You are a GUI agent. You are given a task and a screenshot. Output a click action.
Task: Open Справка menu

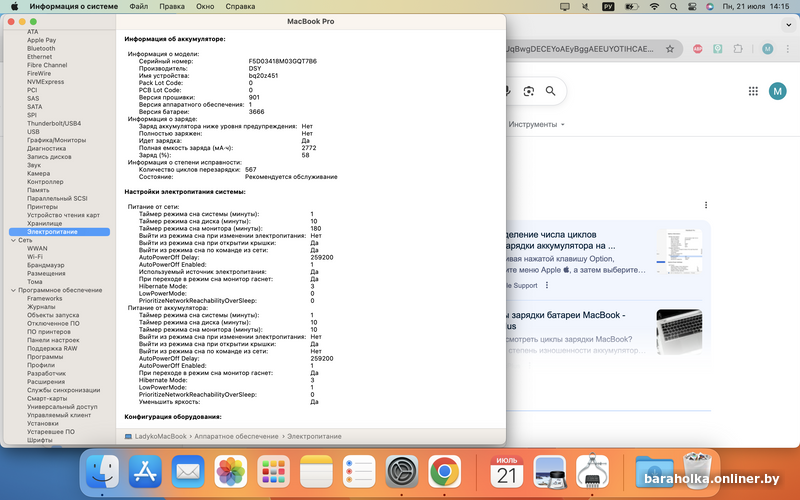tap(240, 7)
